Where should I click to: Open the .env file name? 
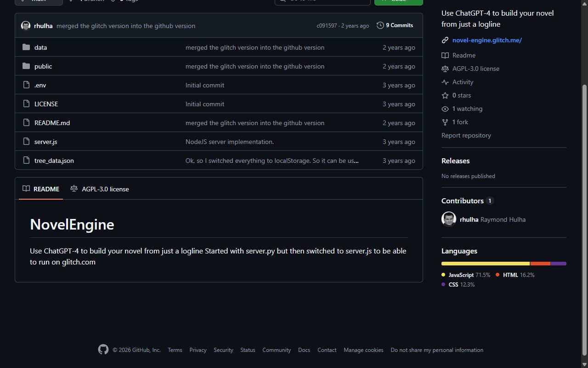point(40,85)
